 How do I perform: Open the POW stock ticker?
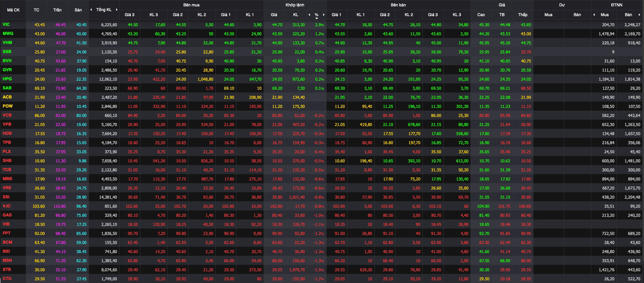point(8,106)
